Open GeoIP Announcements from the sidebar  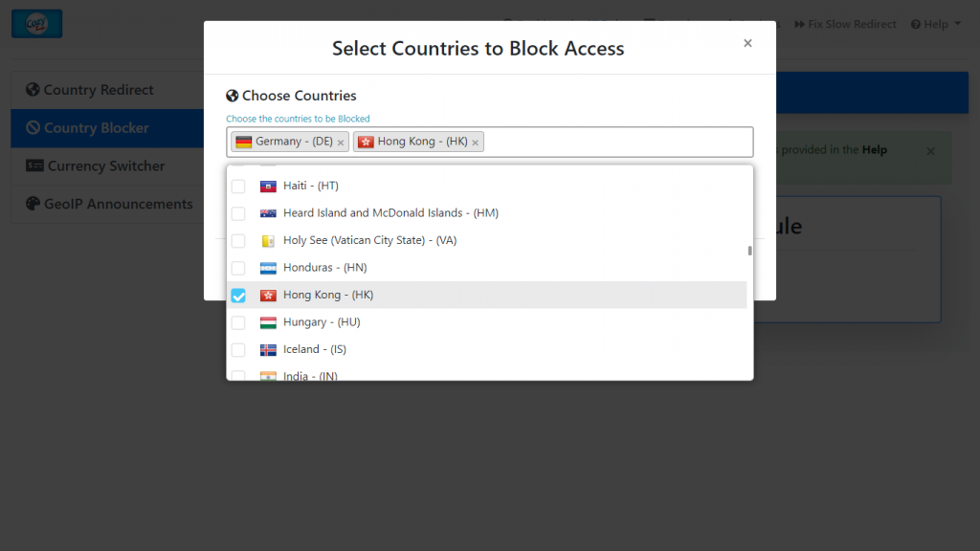(107, 205)
